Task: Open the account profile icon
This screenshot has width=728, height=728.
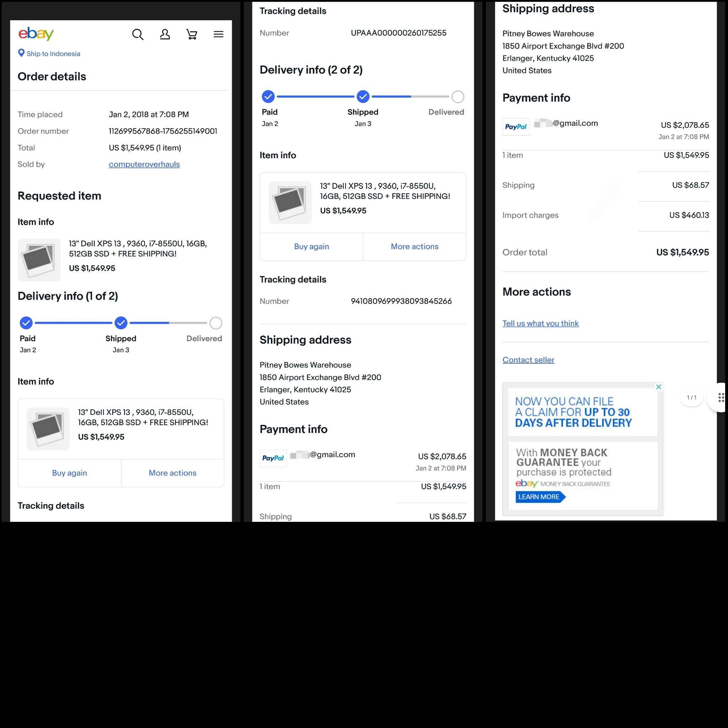Action: (x=165, y=35)
